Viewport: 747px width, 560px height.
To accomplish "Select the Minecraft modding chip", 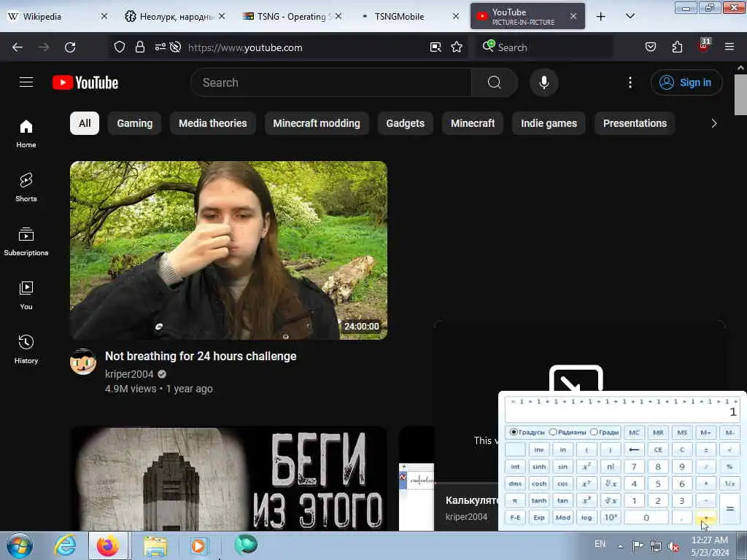I will [317, 123].
